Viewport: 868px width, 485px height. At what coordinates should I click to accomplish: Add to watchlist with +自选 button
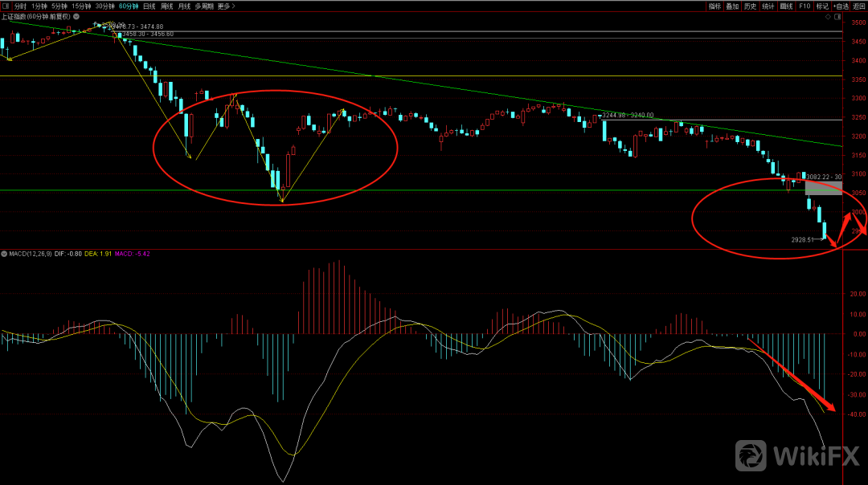click(x=841, y=6)
